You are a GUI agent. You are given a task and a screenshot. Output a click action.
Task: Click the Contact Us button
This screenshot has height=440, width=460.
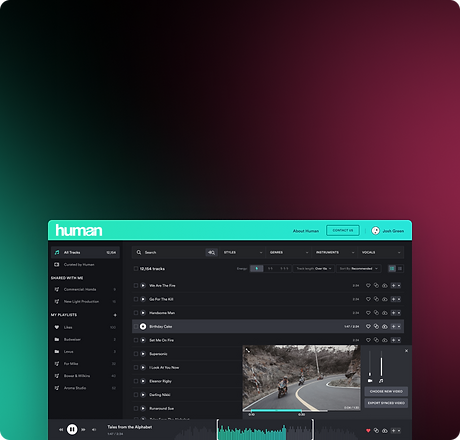pyautogui.click(x=343, y=230)
